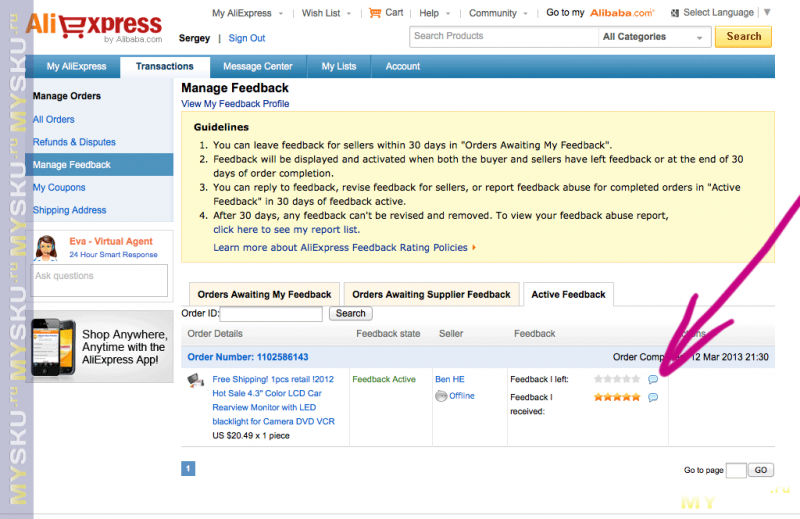
Task: Open Order Number 1102586143 link
Action: click(x=248, y=357)
